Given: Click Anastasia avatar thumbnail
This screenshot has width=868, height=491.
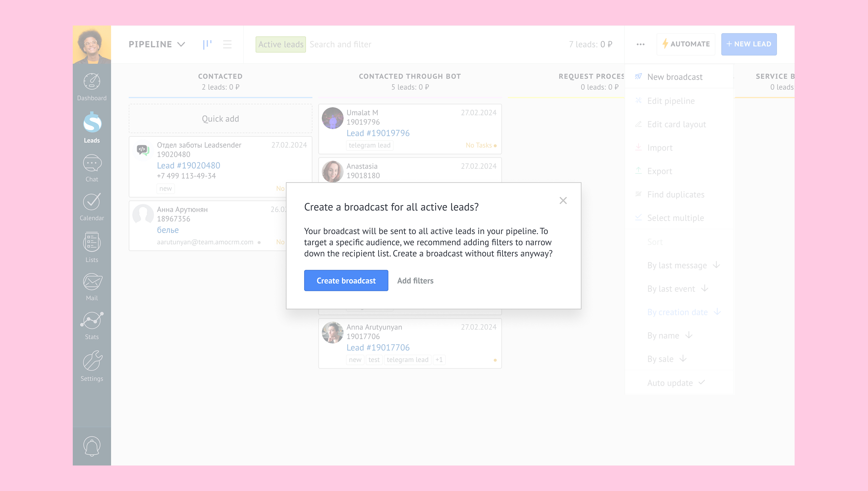Looking at the screenshot, I should click(333, 171).
